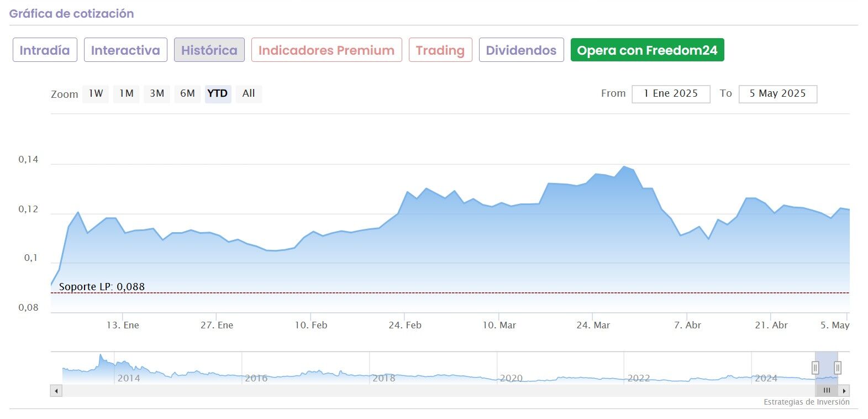This screenshot has height=419, width=868.
Task: Go to the Trading tab
Action: [x=440, y=50]
